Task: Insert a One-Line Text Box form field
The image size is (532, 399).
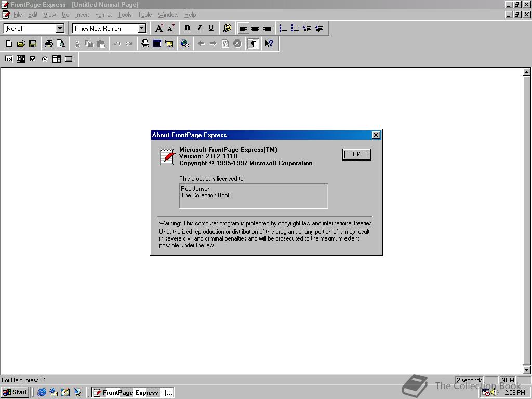Action: (9, 59)
